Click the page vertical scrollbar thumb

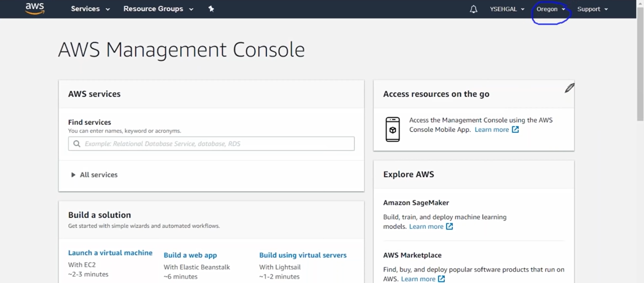[640, 64]
